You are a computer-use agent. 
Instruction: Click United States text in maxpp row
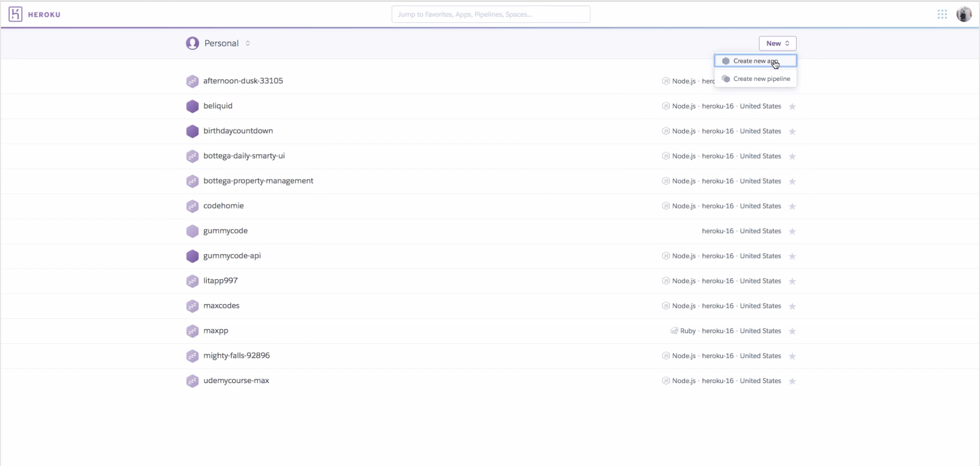[x=760, y=331]
